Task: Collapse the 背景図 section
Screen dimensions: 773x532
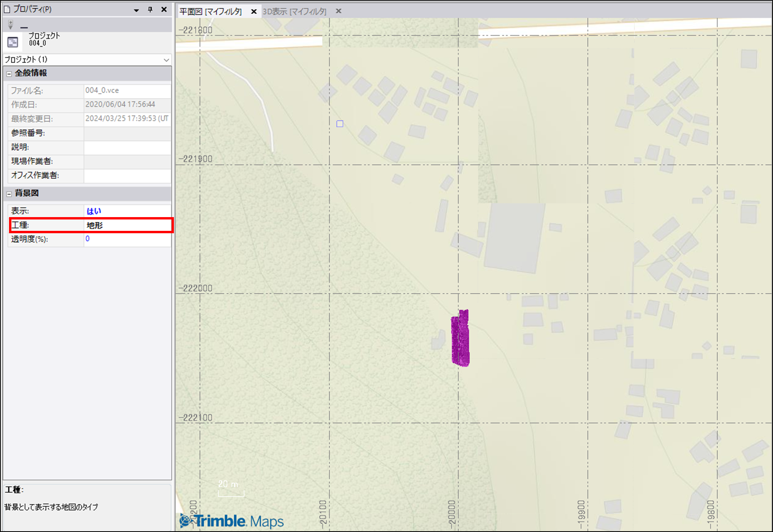Action: (9, 194)
